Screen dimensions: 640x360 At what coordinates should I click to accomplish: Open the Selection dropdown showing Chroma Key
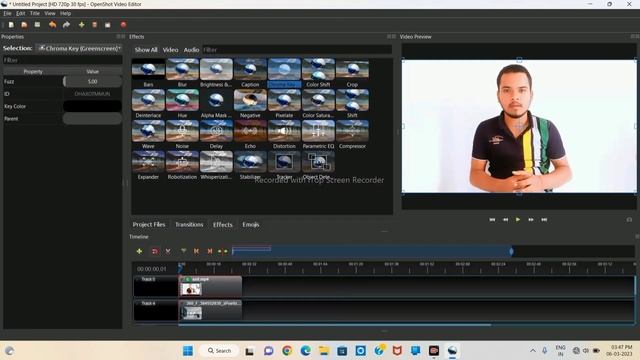(x=79, y=48)
